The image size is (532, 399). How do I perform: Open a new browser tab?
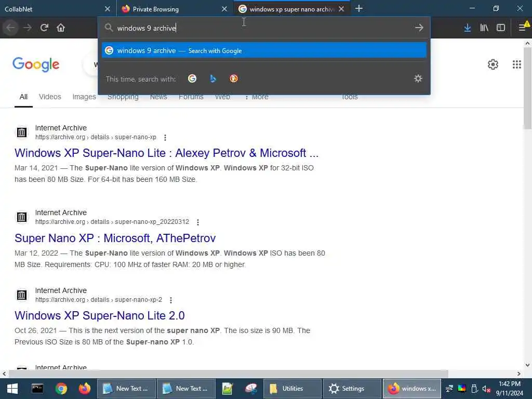pos(358,9)
